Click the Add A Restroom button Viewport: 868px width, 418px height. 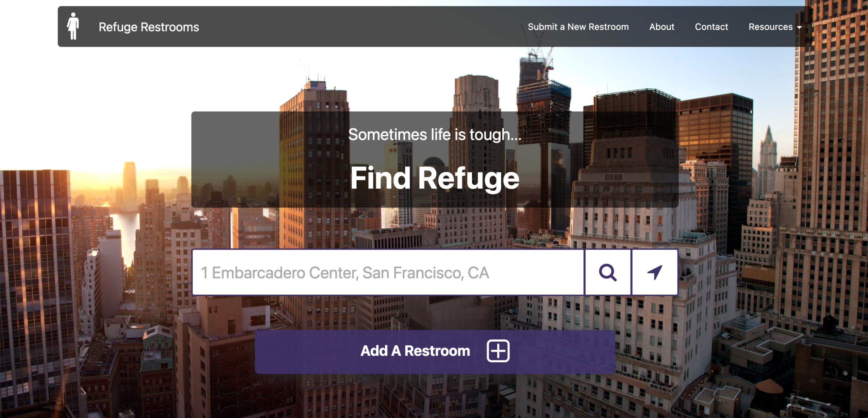pos(435,351)
